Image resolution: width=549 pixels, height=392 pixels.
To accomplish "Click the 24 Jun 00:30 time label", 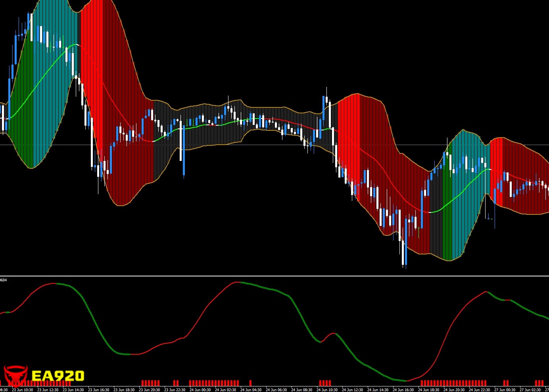I will coord(200,390).
